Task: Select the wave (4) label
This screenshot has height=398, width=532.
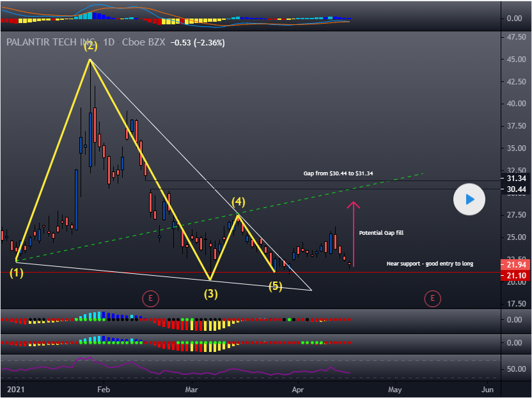Action: point(238,202)
